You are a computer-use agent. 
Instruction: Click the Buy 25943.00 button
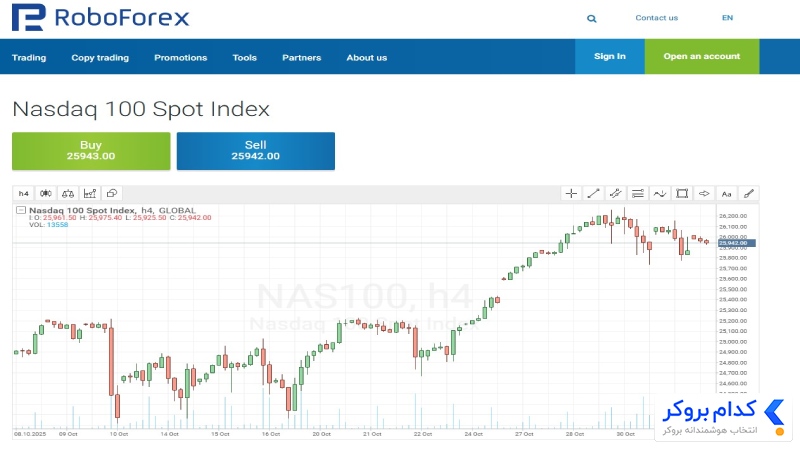pos(91,151)
